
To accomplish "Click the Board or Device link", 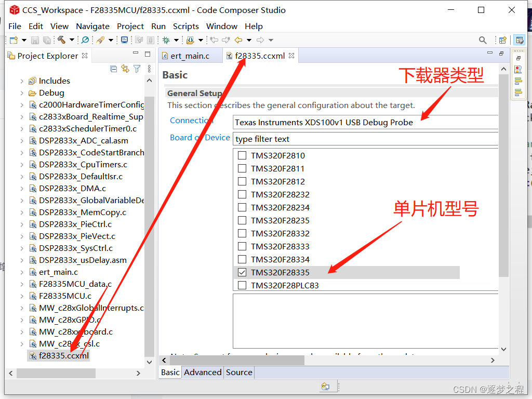I will (200, 137).
